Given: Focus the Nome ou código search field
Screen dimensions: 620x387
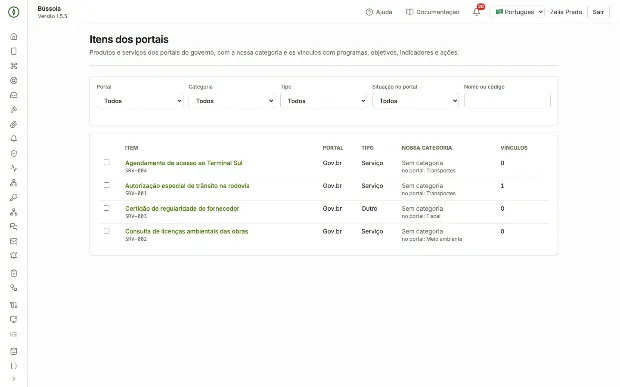Looking at the screenshot, I should [507, 101].
